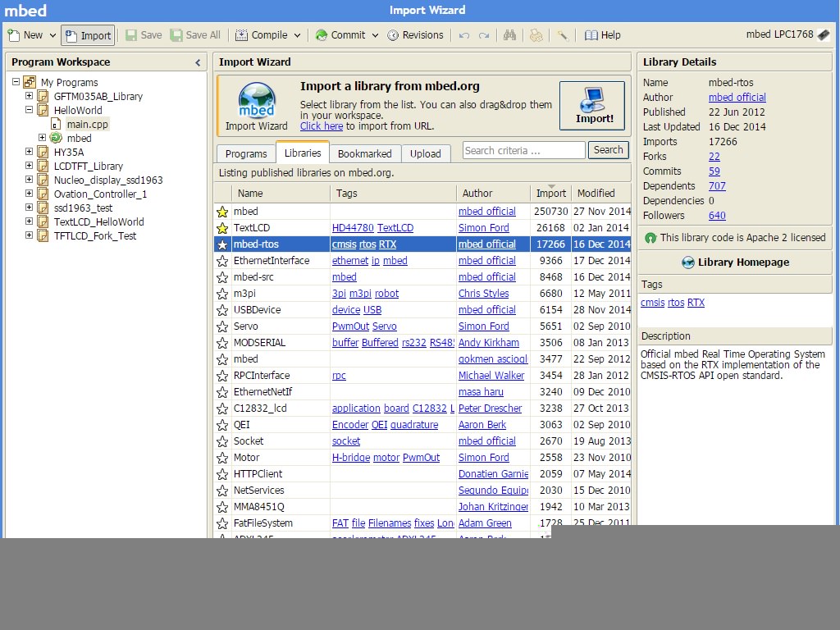
Task: Click the HD44780 tag link
Action: click(x=353, y=228)
